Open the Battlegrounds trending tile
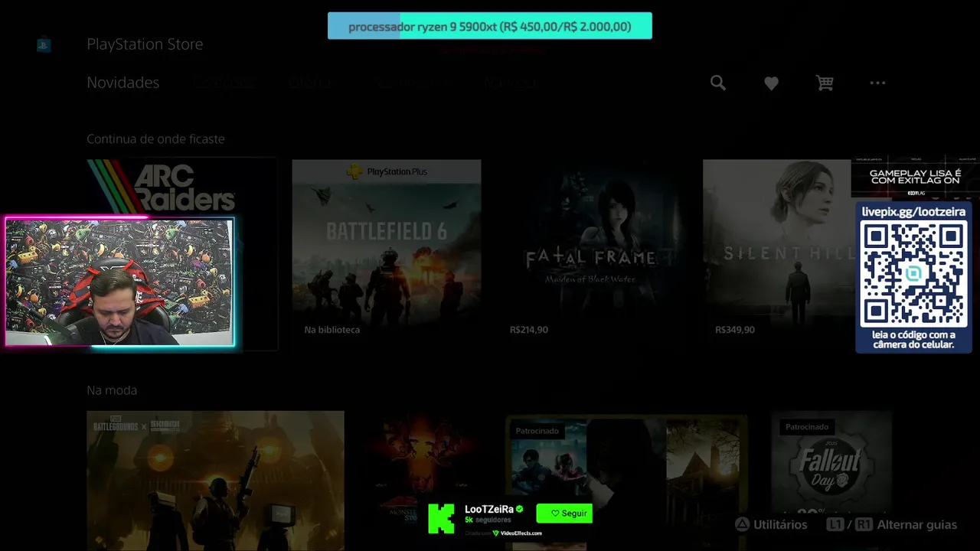 pyautogui.click(x=215, y=481)
